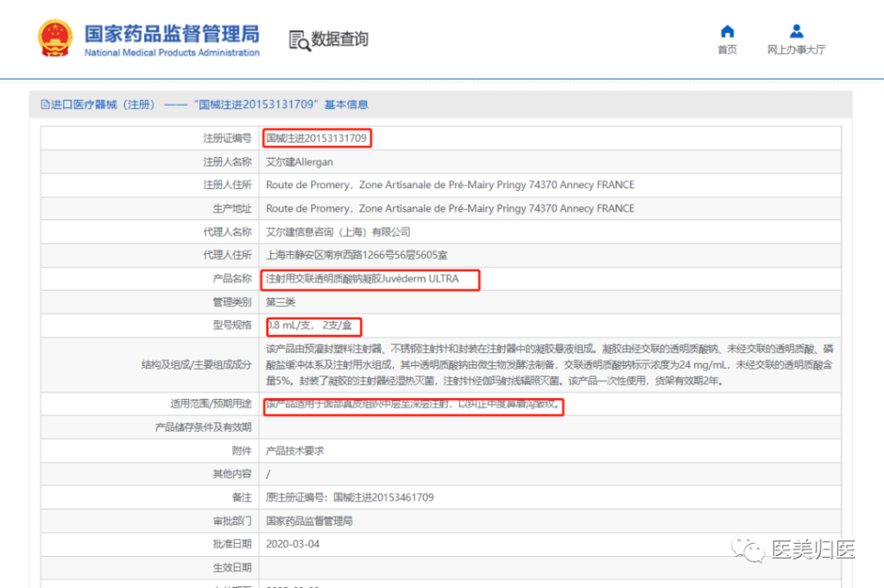Select 艾尔建信息咨询（上海）有限公司 agent value
The width and height of the screenshot is (884, 588).
[338, 231]
